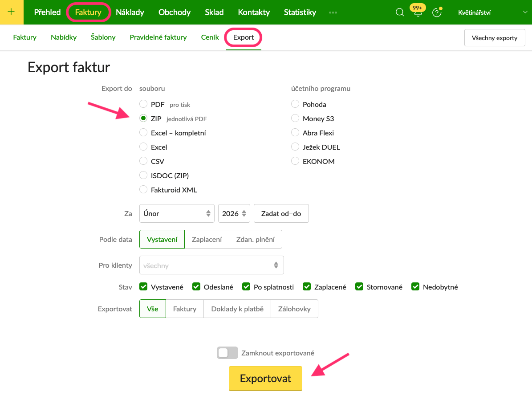Viewport: 532px width, 404px height.
Task: Click the yellow plus create button
Action: pyautogui.click(x=11, y=12)
